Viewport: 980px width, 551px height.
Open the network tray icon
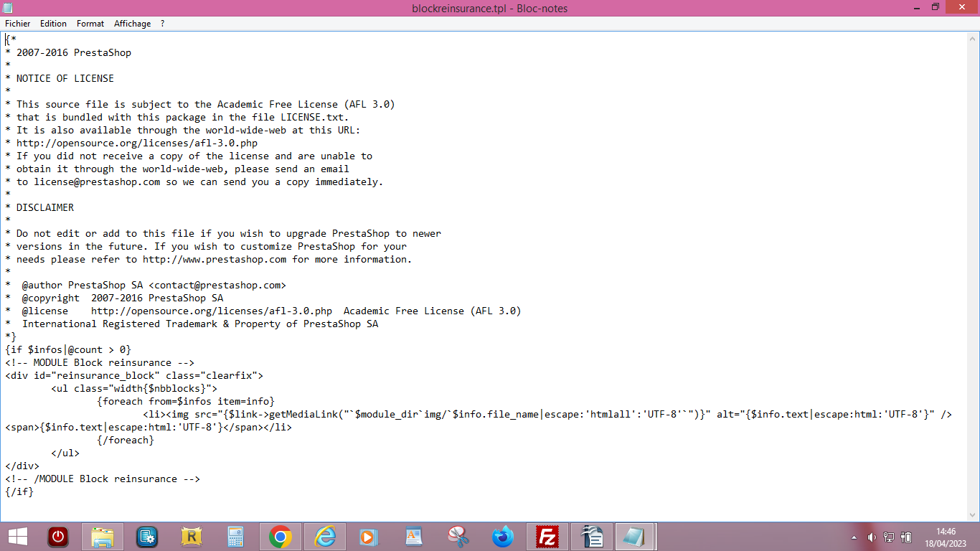pos(889,537)
